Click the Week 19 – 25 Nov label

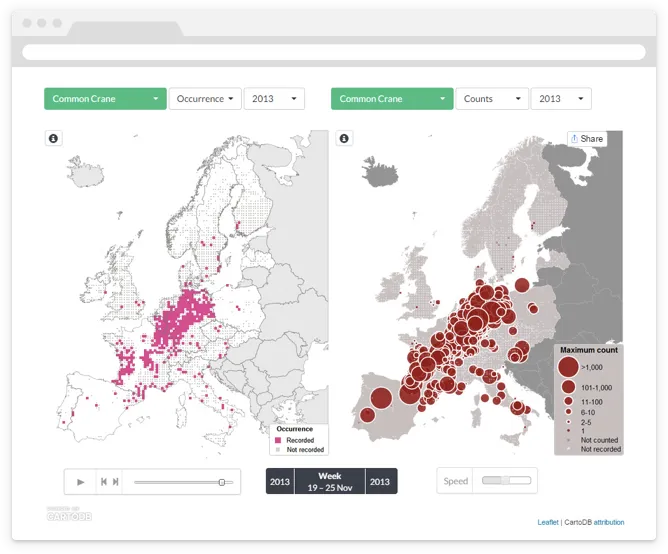(x=330, y=481)
